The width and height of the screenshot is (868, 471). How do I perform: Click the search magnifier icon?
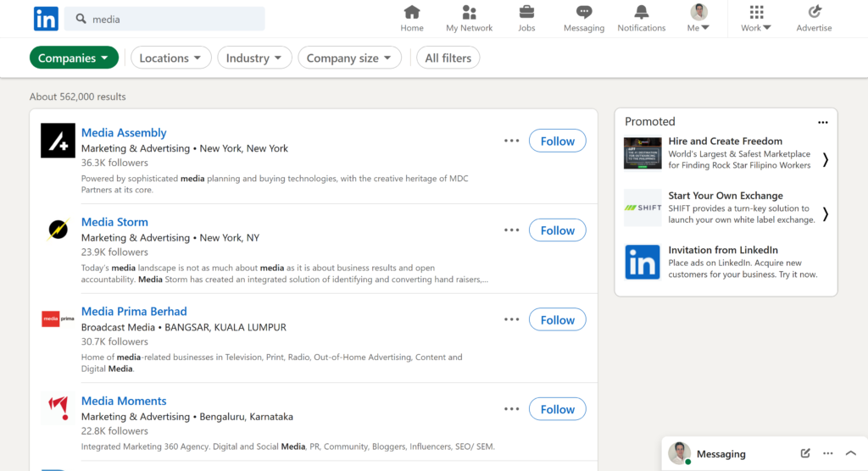[x=81, y=19]
